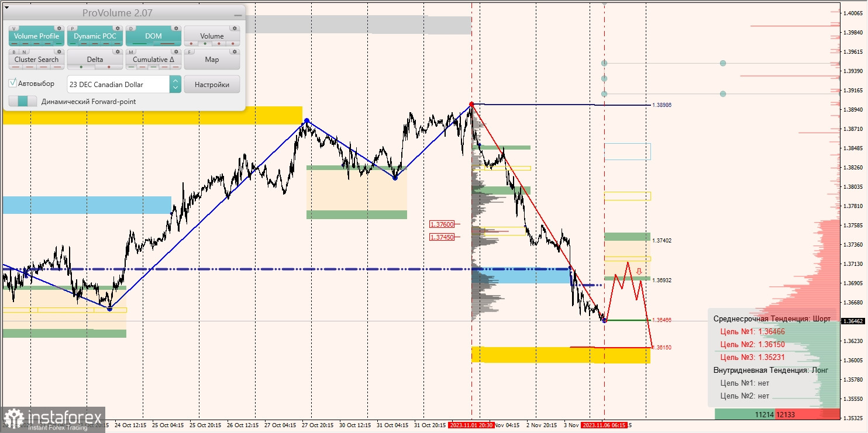868x433 pixels.
Task: Click the 2023.11.01 20:30 time marker
Action: 471,425
